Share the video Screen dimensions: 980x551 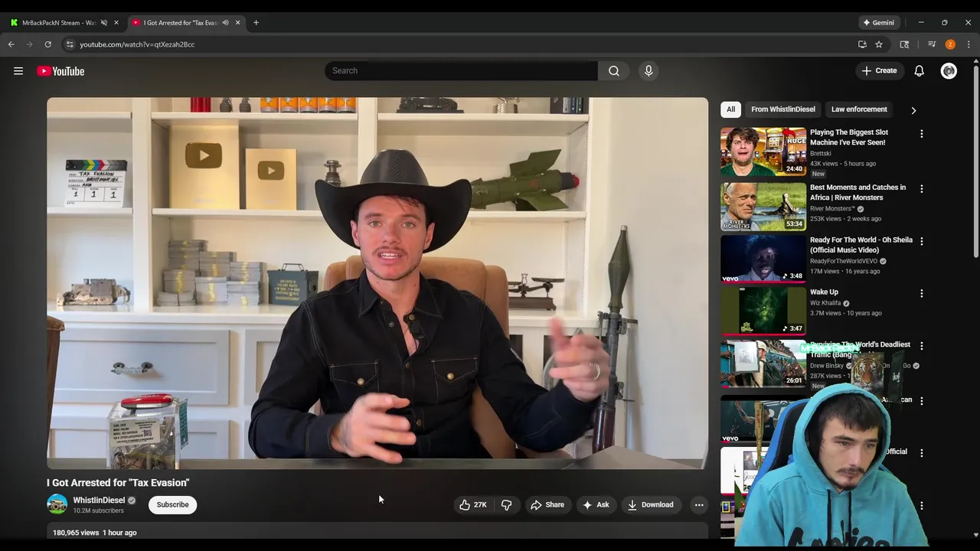pyautogui.click(x=547, y=504)
